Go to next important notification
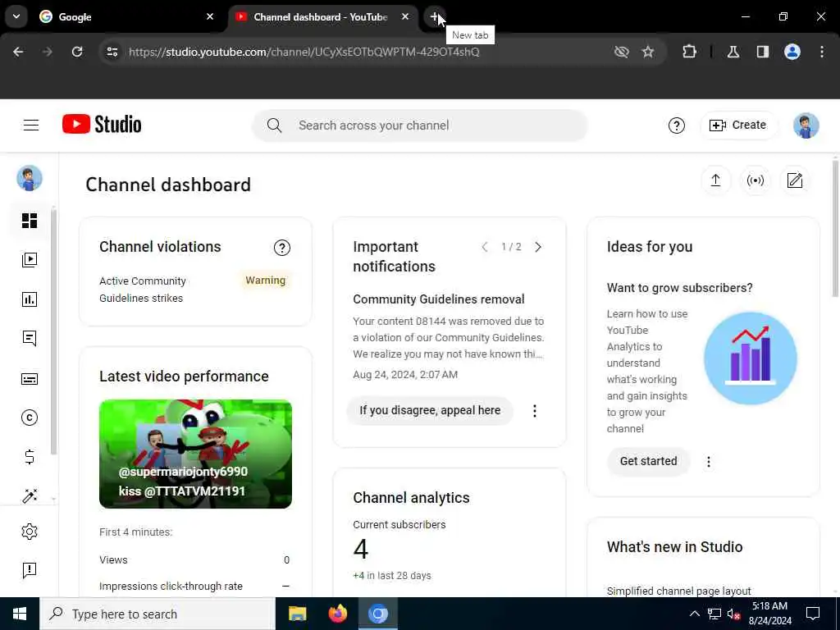 [538, 247]
